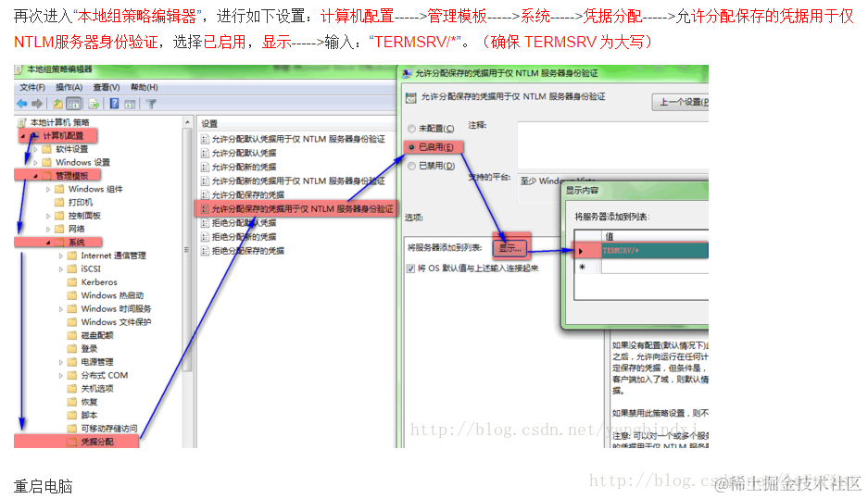
Task: Expand the 控制面板 tree node
Action: (48, 216)
